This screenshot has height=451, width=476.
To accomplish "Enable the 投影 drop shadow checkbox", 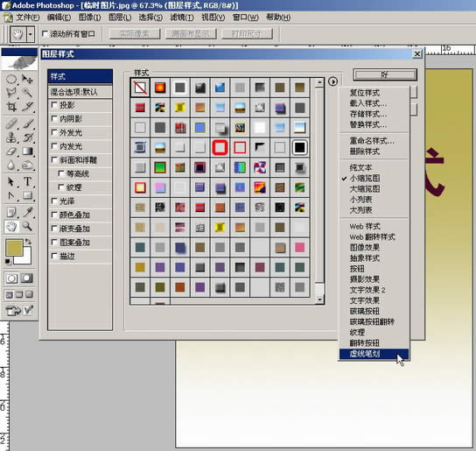I will click(54, 105).
